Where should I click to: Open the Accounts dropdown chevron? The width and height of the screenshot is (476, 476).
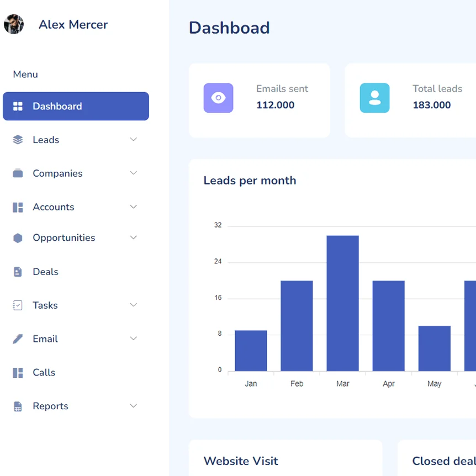click(133, 207)
